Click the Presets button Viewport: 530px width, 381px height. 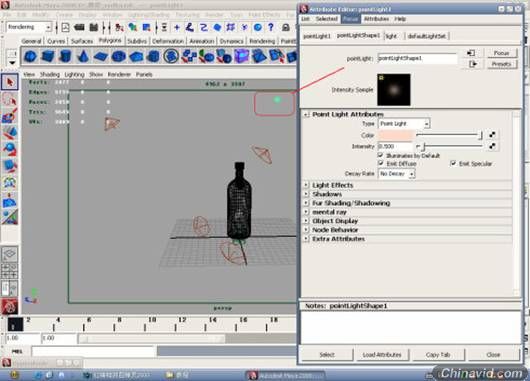pos(501,64)
